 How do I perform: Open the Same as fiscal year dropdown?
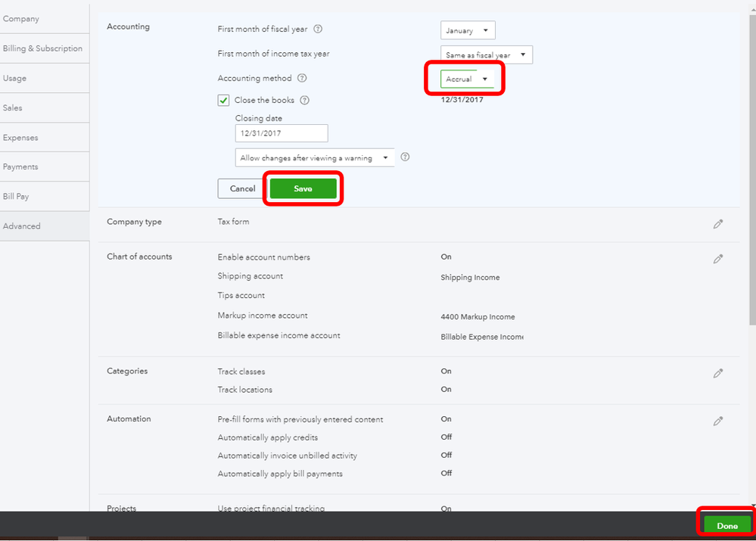pyautogui.click(x=487, y=55)
